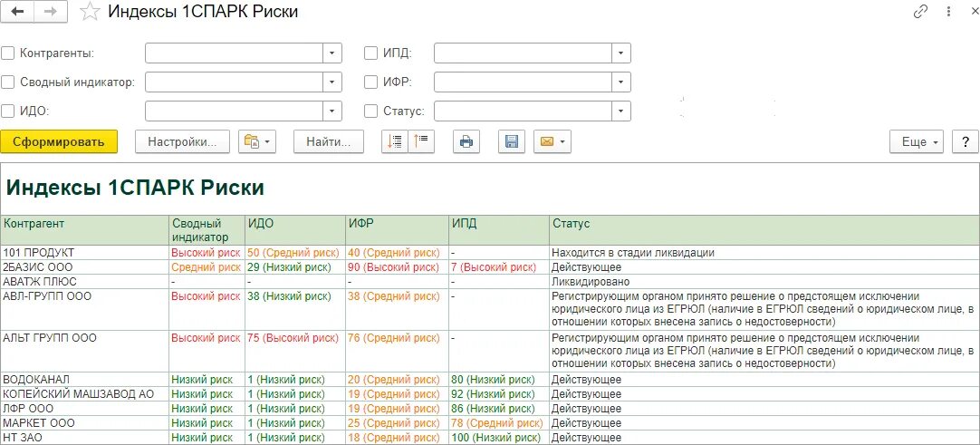
Task: Select the МАРКЕТ ООО cell
Action: [x=85, y=423]
